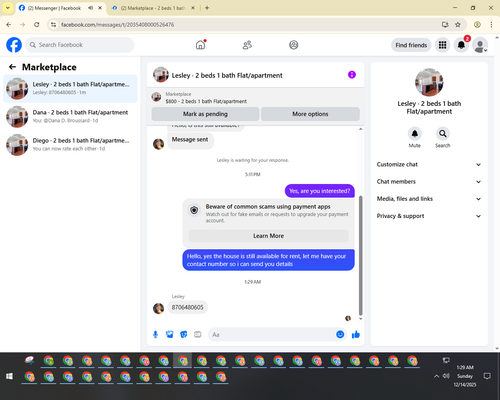This screenshot has width=500, height=400.
Task: Click the chat scrollbar down arrow
Action: [x=360, y=319]
